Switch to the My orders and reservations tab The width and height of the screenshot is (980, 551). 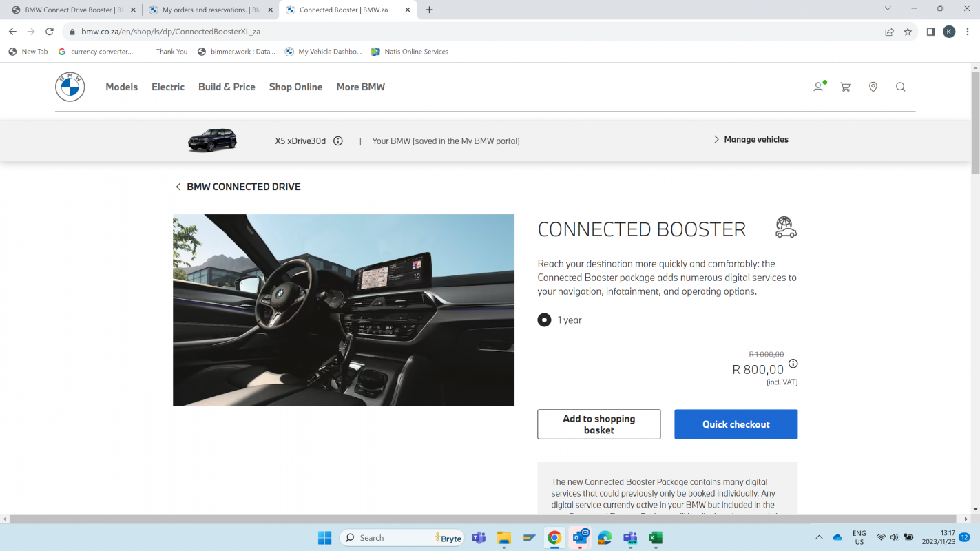[x=210, y=10]
